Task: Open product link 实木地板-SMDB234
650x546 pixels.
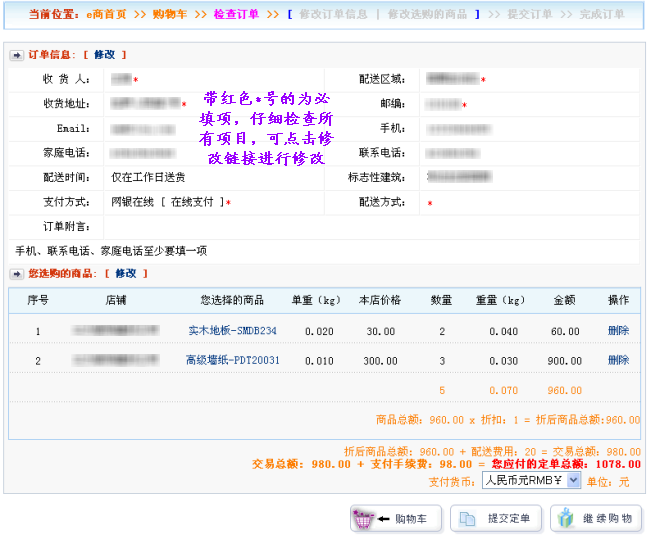Action: tap(232, 331)
